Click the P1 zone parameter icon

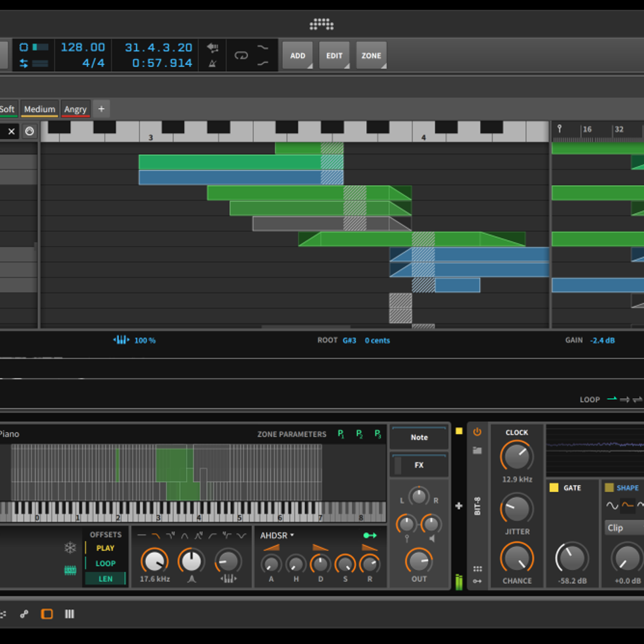pyautogui.click(x=341, y=434)
